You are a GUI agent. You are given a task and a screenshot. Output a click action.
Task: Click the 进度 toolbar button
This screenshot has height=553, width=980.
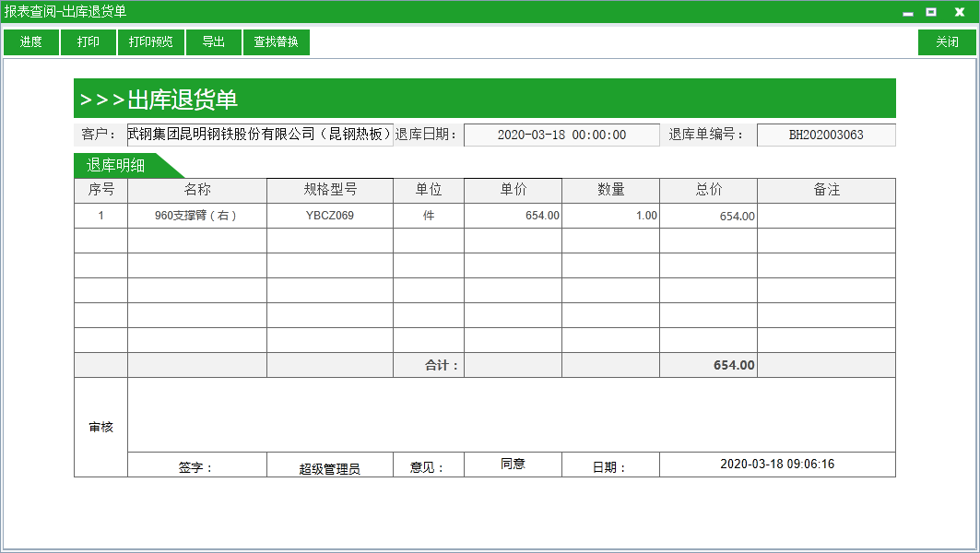coord(31,41)
